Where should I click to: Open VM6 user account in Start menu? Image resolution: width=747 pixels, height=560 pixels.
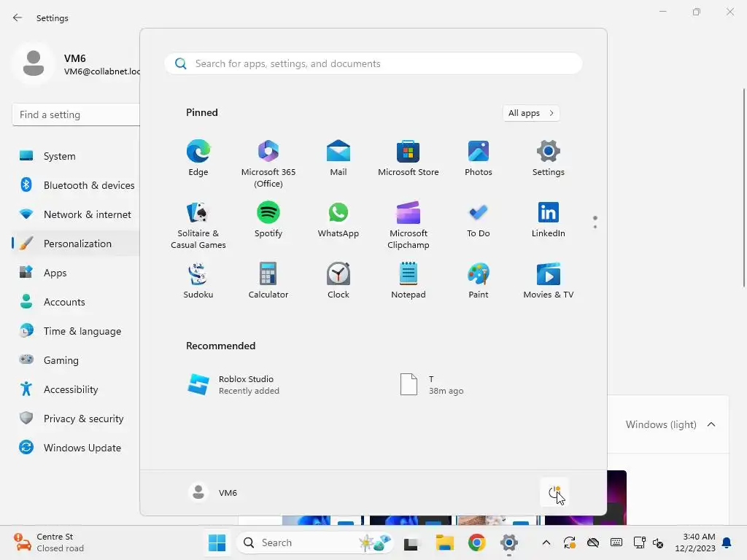point(213,492)
